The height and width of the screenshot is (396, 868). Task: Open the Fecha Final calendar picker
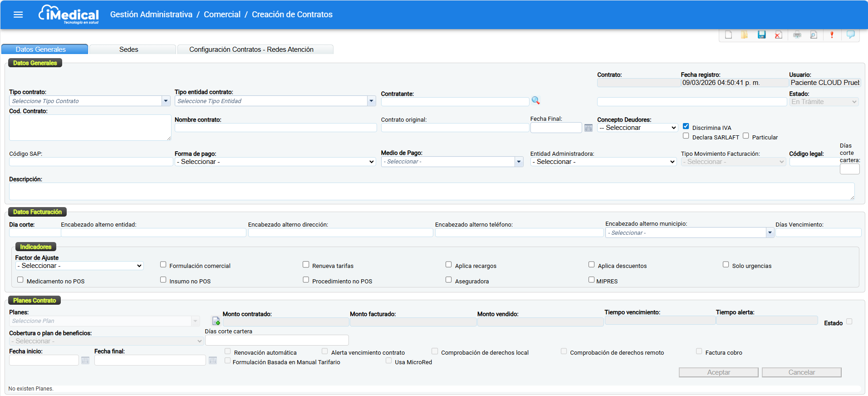(588, 128)
